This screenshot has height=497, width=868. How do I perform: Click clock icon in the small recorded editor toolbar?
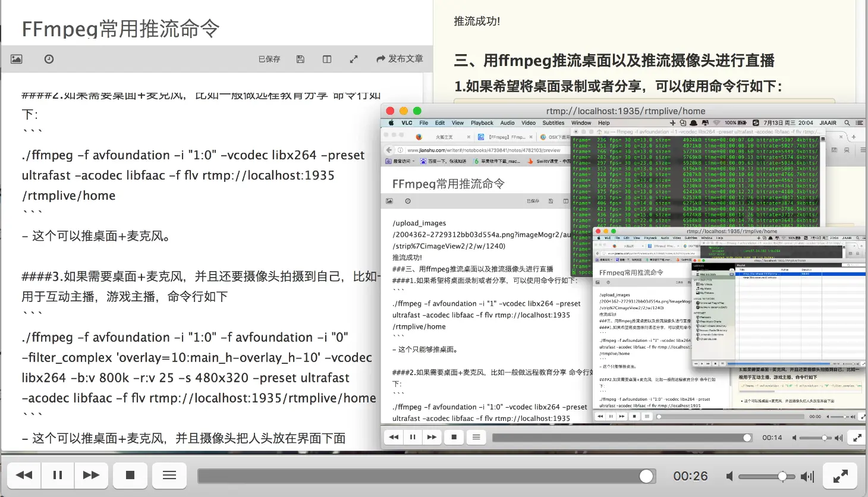[x=408, y=201]
